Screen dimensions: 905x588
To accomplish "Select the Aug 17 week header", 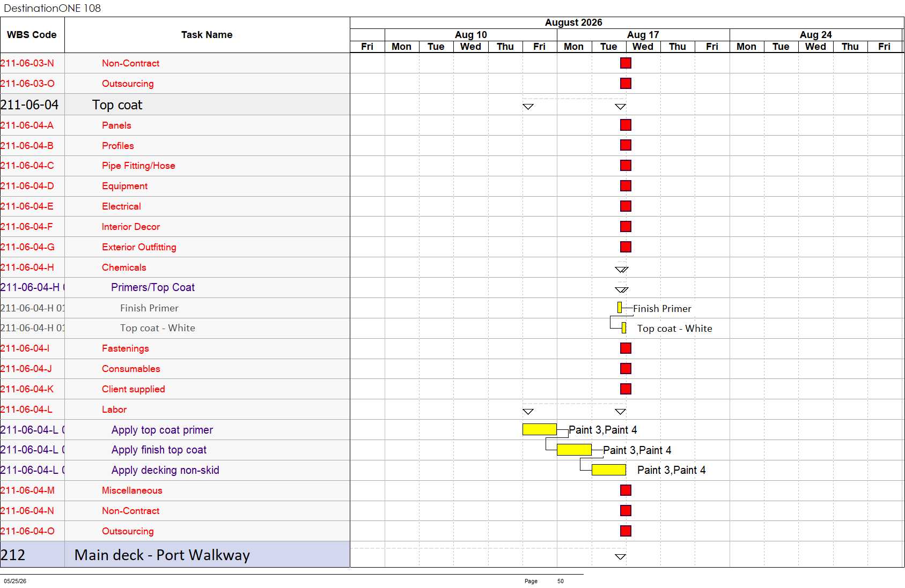I will [643, 35].
